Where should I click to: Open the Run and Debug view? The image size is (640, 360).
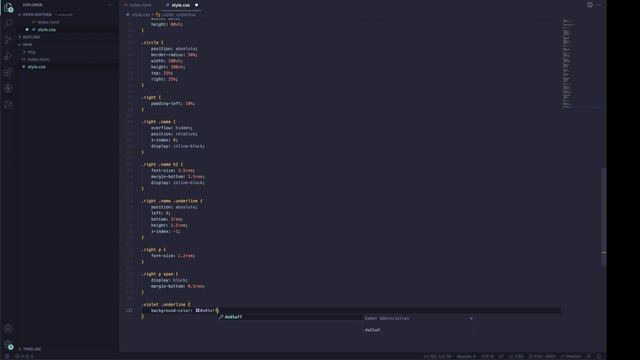(8, 56)
